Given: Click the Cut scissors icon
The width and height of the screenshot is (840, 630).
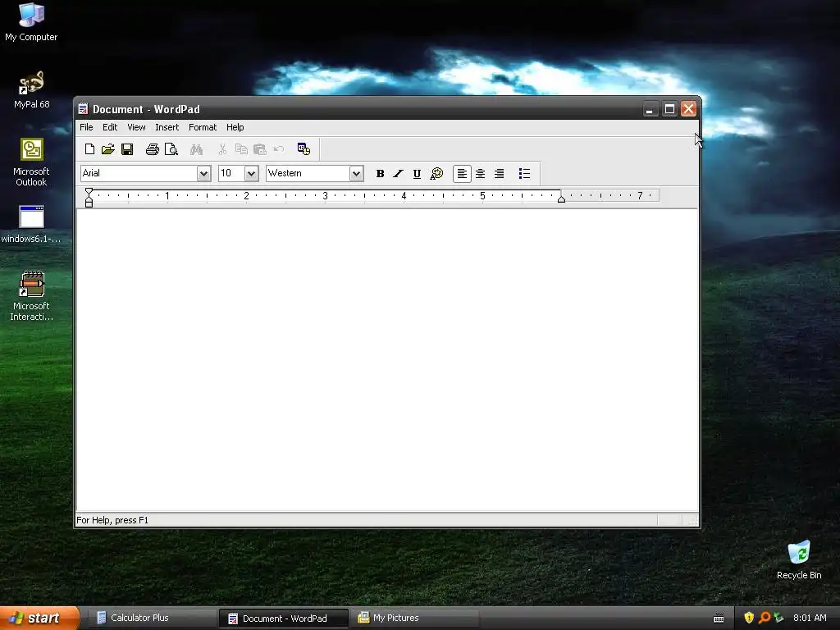Looking at the screenshot, I should click(222, 149).
